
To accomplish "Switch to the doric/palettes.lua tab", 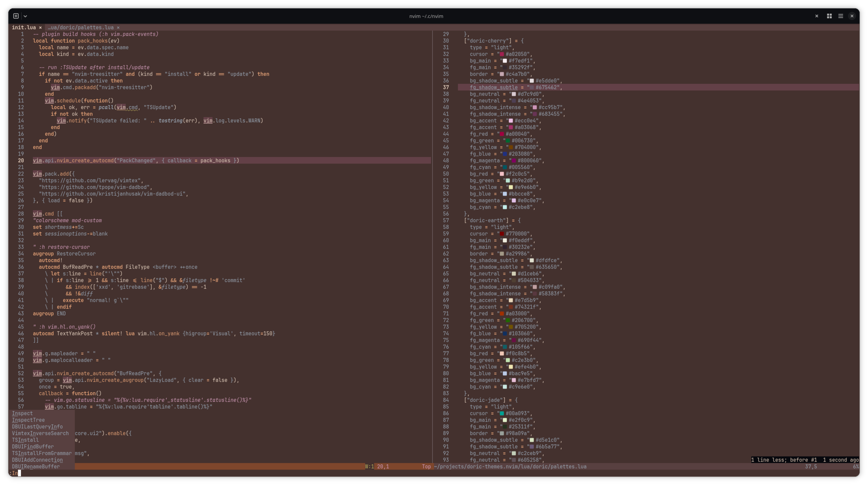I will (x=81, y=28).
